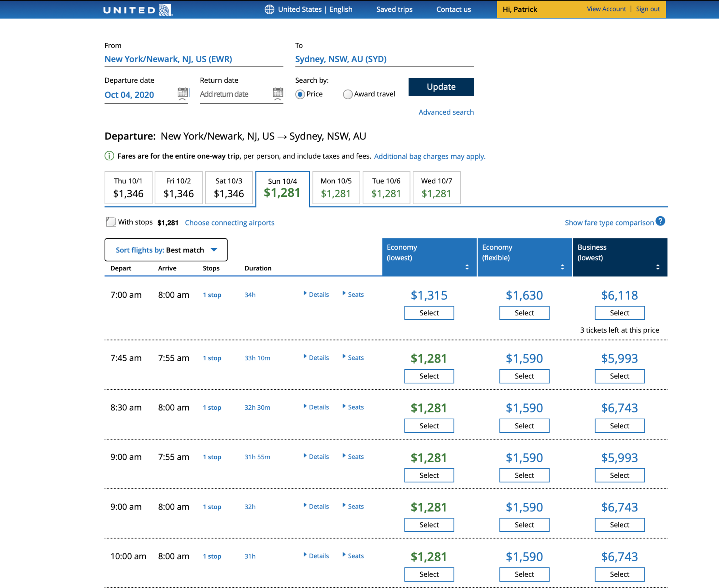Click the fare comparison help question mark
Image resolution: width=719 pixels, height=588 pixels.
pyautogui.click(x=660, y=221)
